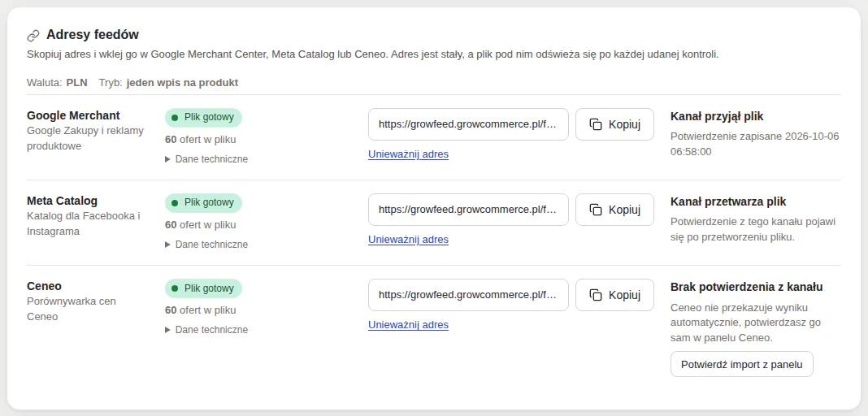Select the Meta Catalog feed URL field
This screenshot has width=868, height=416.
point(468,210)
